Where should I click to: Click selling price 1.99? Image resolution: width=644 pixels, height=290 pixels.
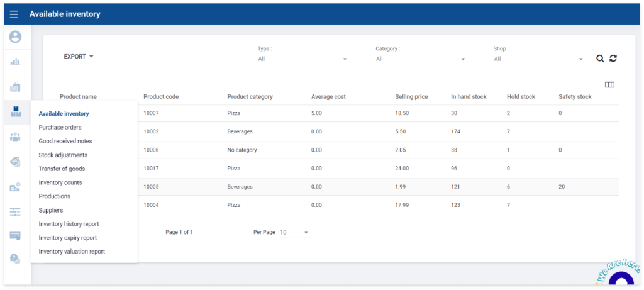tap(401, 187)
